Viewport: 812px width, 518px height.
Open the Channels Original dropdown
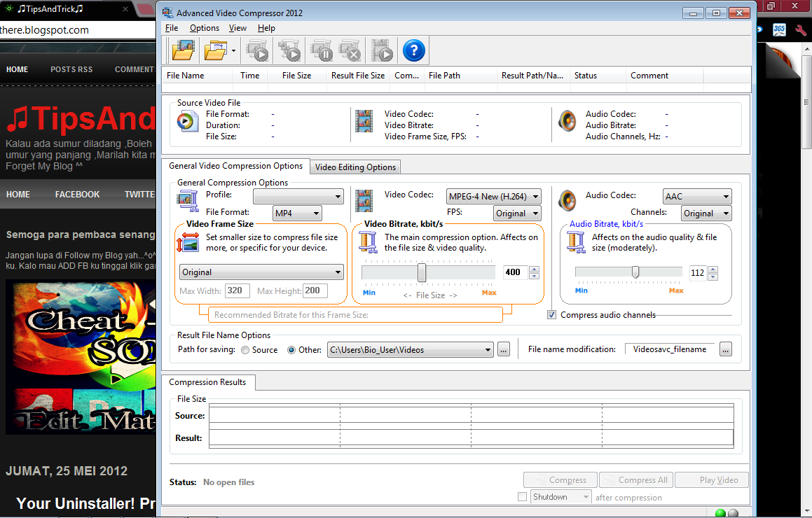[706, 213]
